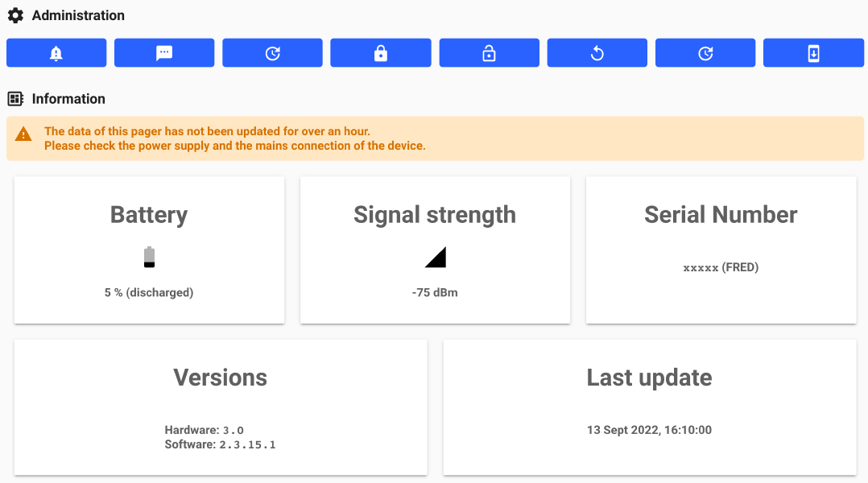Click the serial number xxxxx (FRED)
Image resolution: width=868 pixels, height=483 pixels.
(721, 267)
